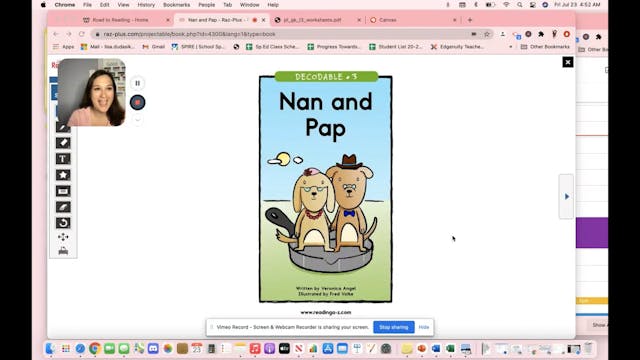Image resolution: width=640 pixels, height=360 pixels.
Task: Open Safari from the dock
Action: coord(80,349)
